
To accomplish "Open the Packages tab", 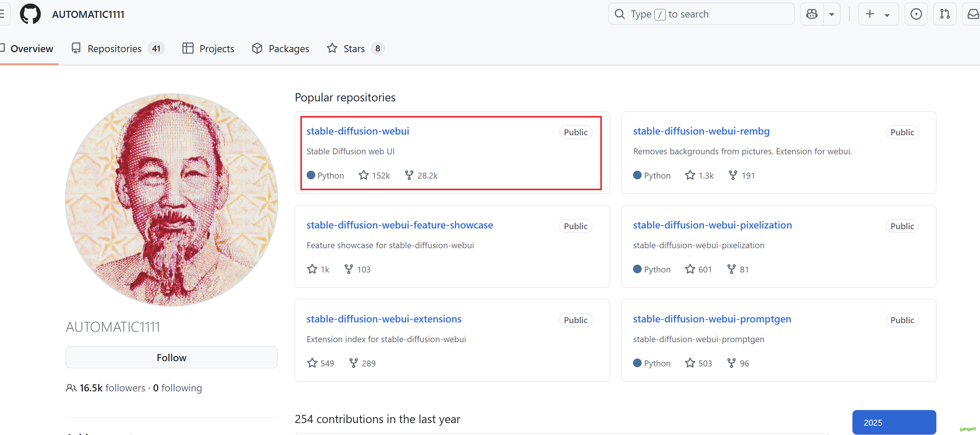I will tap(281, 49).
